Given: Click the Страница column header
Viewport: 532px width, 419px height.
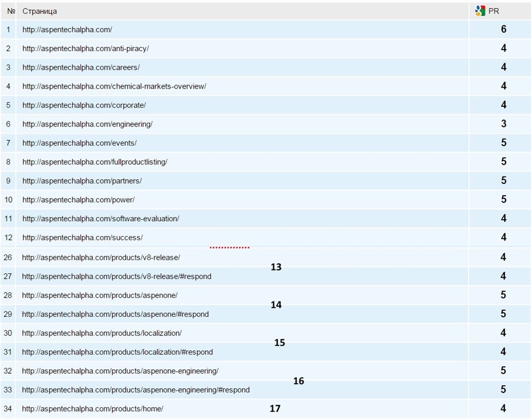Looking at the screenshot, I should tap(39, 11).
